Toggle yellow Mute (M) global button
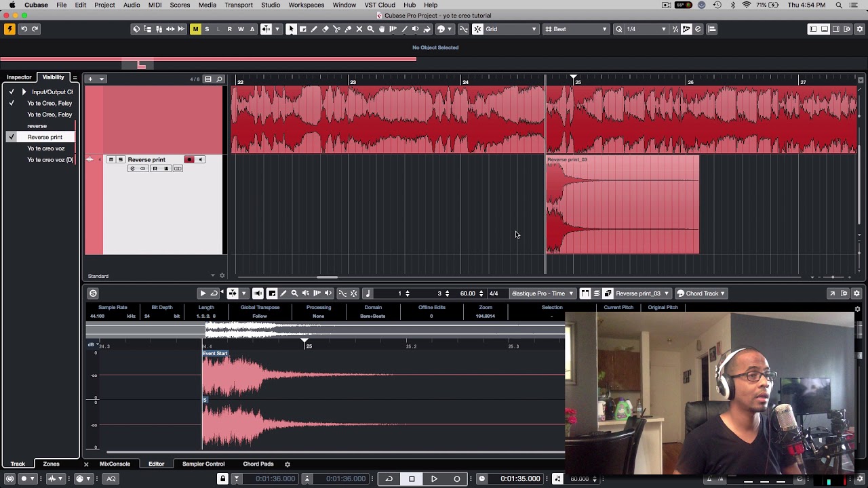The height and width of the screenshot is (488, 868). [x=195, y=29]
